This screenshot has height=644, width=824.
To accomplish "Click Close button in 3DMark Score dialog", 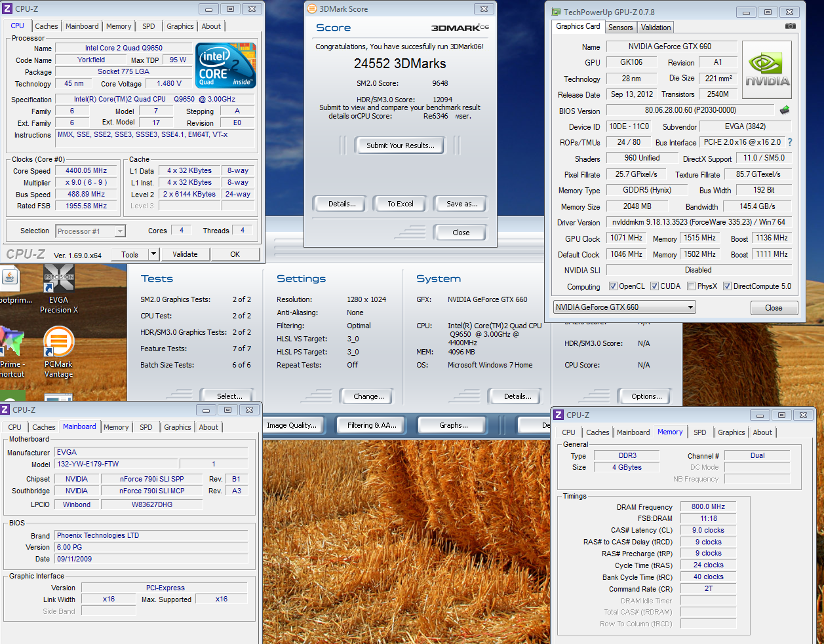I will [461, 233].
